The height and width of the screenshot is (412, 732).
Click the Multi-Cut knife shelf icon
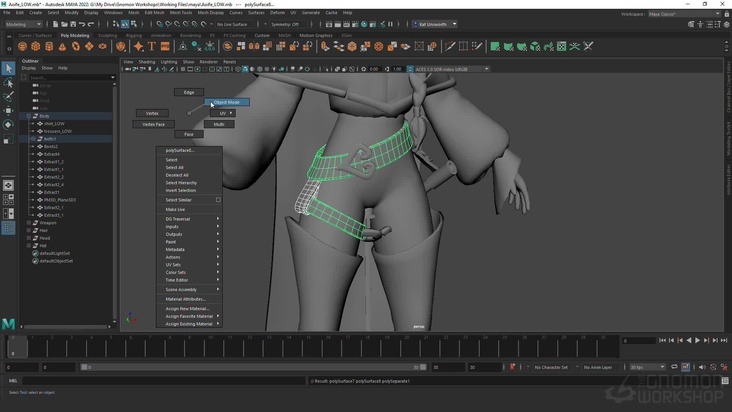450,46
